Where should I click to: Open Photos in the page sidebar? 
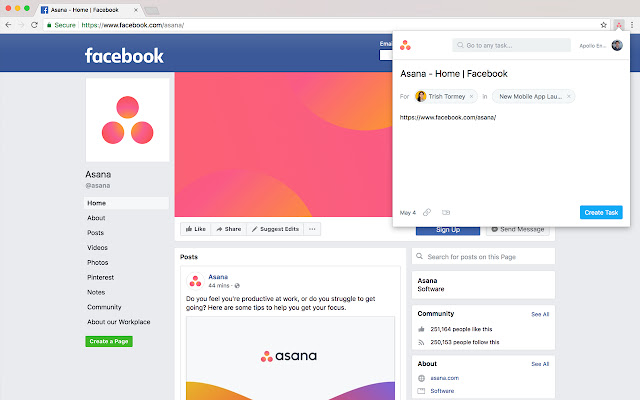98,262
